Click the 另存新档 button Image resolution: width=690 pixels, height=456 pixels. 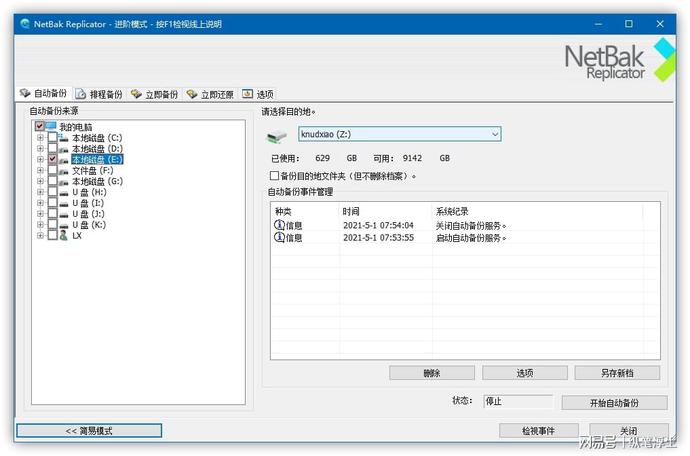pyautogui.click(x=617, y=373)
